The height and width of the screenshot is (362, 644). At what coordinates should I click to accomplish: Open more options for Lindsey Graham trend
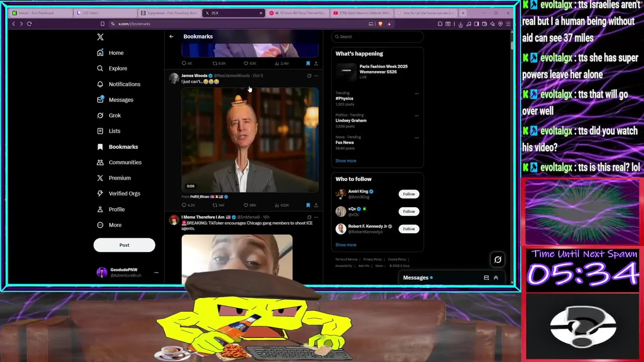pos(417,116)
